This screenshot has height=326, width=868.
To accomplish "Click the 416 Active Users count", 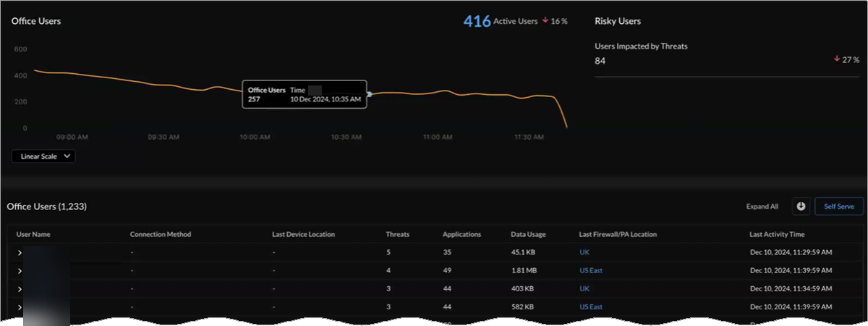I will pos(477,21).
